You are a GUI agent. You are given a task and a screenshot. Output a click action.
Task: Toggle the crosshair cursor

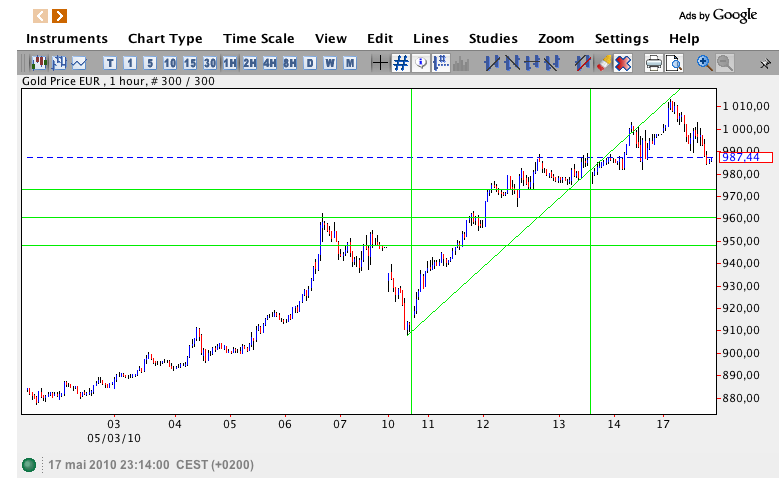click(x=379, y=63)
